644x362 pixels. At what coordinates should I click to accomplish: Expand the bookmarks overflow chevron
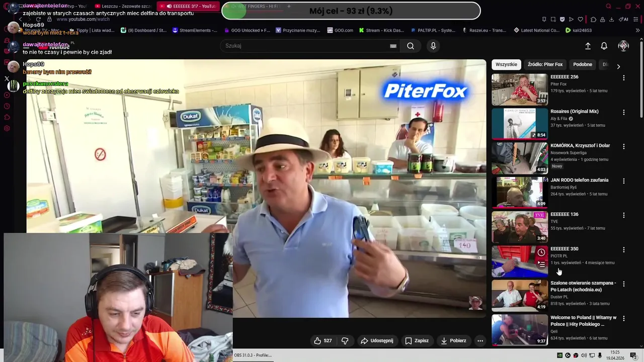click(x=638, y=30)
